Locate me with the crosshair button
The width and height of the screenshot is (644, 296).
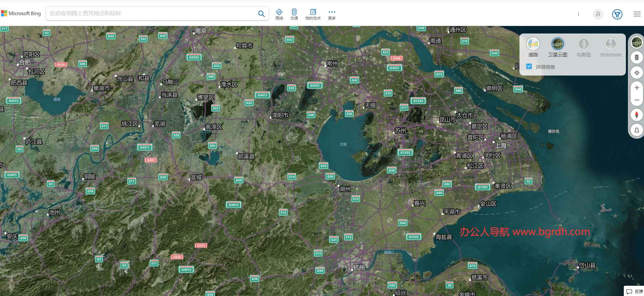(636, 73)
